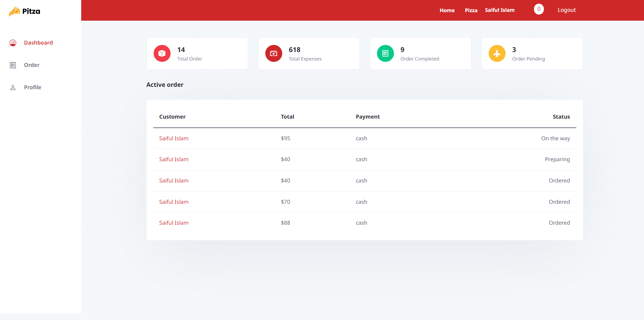The image size is (644, 320).
Task: Select the $40 total in the Ordered row
Action: (x=285, y=180)
